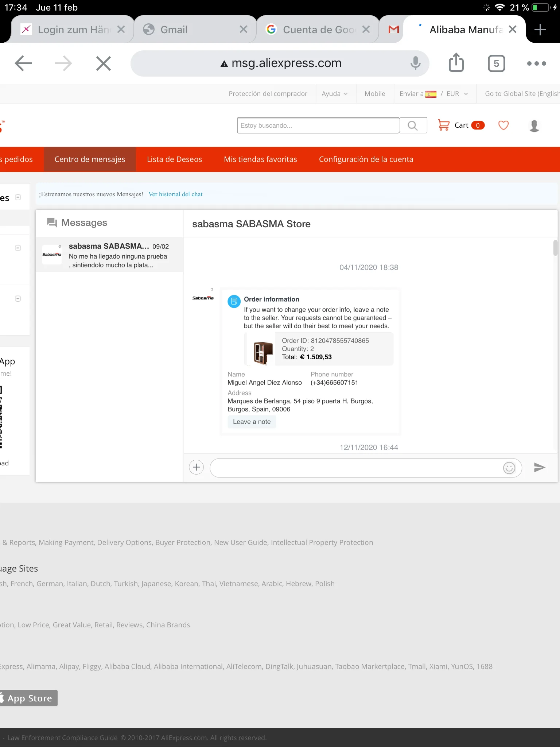Click the Buyer Protection footer link
This screenshot has height=747, width=560.
(x=183, y=542)
